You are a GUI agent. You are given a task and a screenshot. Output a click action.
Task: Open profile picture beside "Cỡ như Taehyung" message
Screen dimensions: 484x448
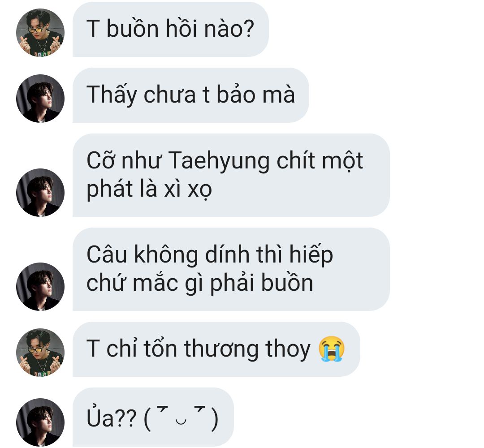(x=40, y=193)
